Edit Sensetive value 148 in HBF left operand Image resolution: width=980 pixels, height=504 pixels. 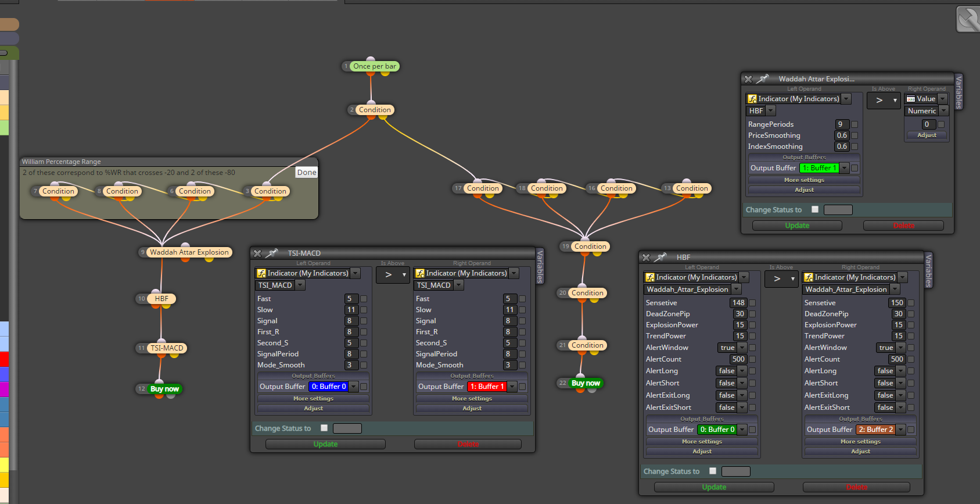tap(738, 303)
